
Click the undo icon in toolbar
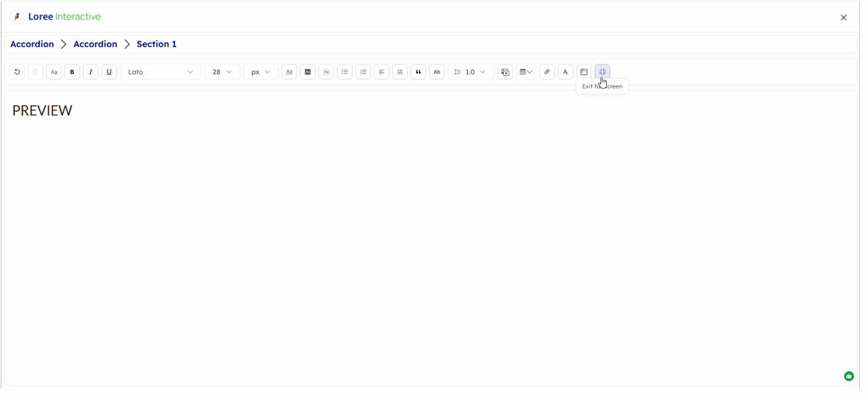(x=17, y=72)
